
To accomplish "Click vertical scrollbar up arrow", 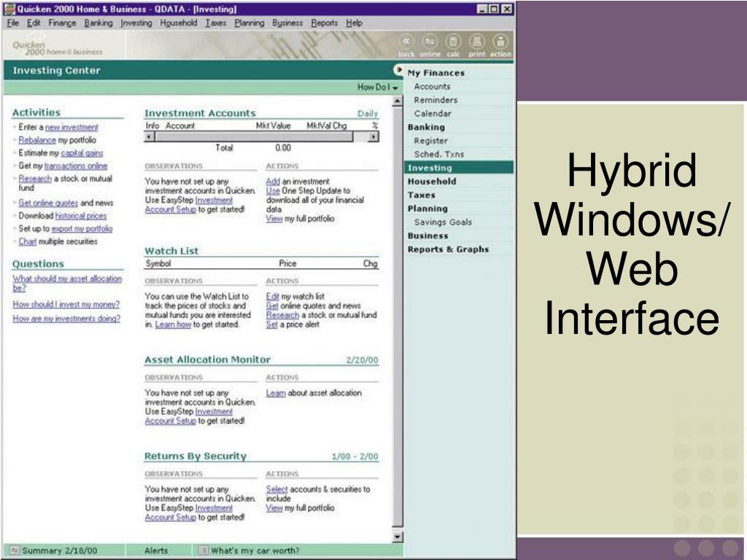I will point(398,101).
